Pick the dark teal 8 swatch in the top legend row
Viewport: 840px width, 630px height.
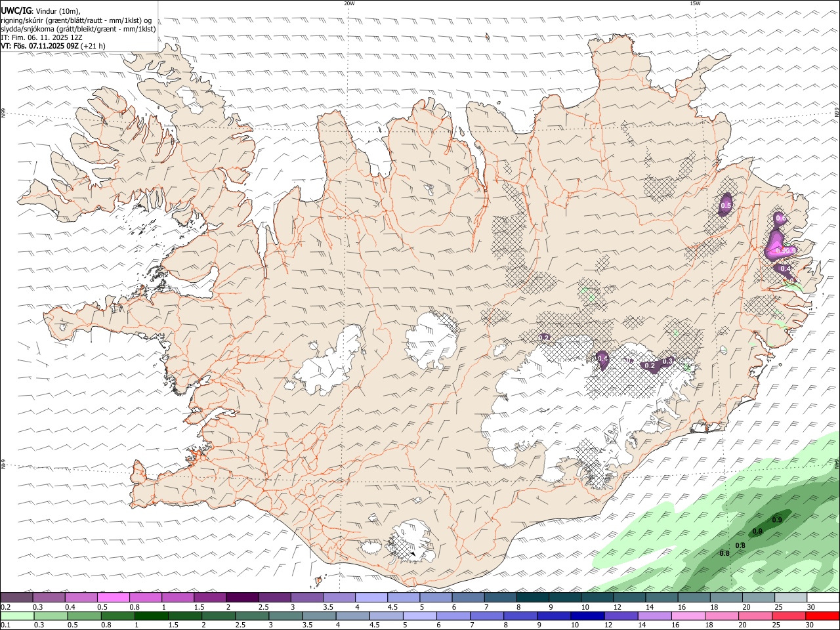533,598
